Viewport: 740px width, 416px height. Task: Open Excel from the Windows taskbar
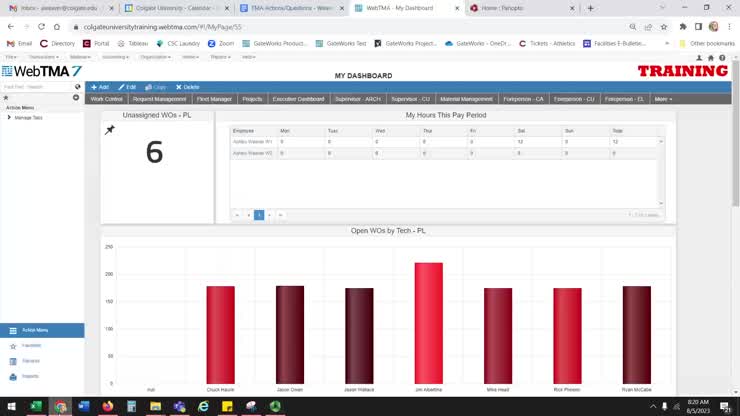click(36, 406)
